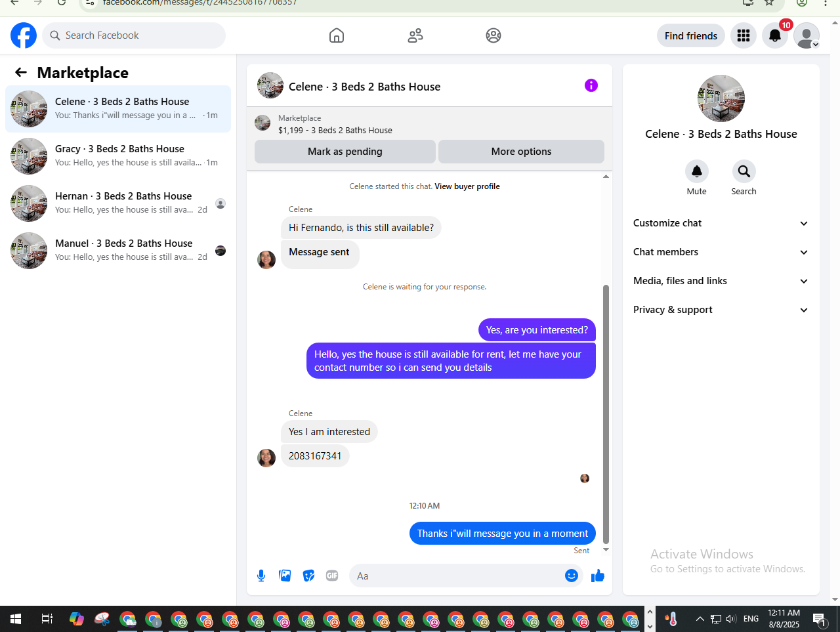
Task: Click the volume icon in system tray
Action: (x=732, y=619)
